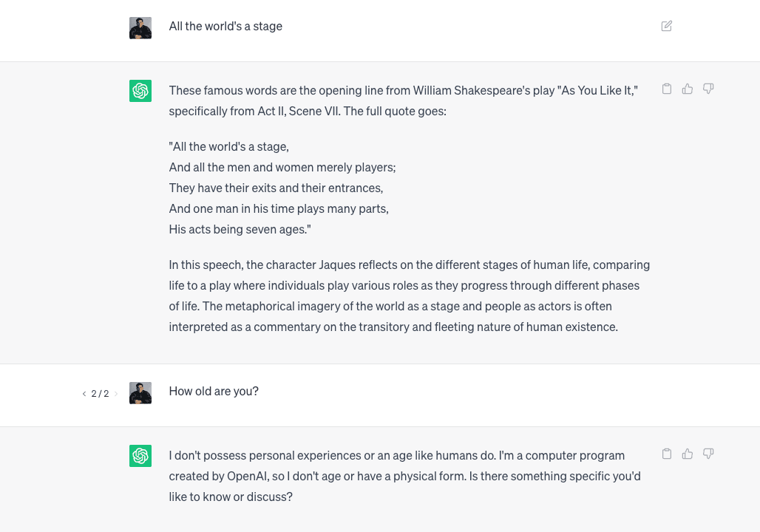The image size is (760, 532).
Task: Copy the "I don't possess personal experiences" response
Action: click(x=667, y=454)
